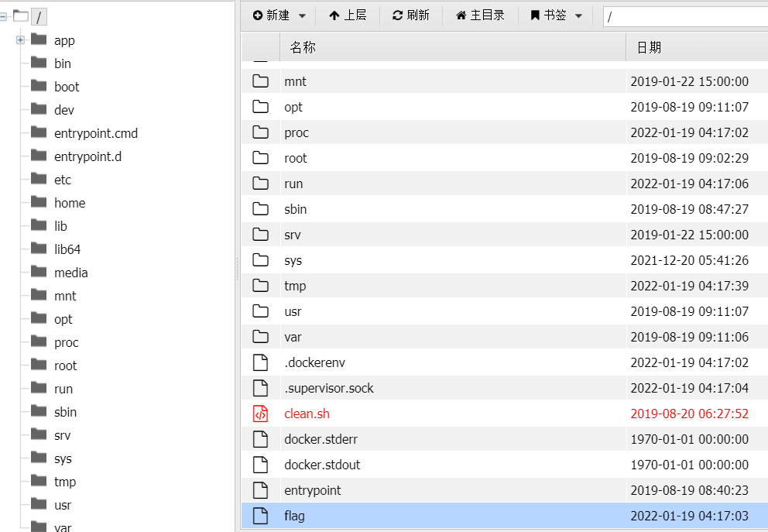Select the docker.stderr file name
The height and width of the screenshot is (532, 768).
pos(321,439)
